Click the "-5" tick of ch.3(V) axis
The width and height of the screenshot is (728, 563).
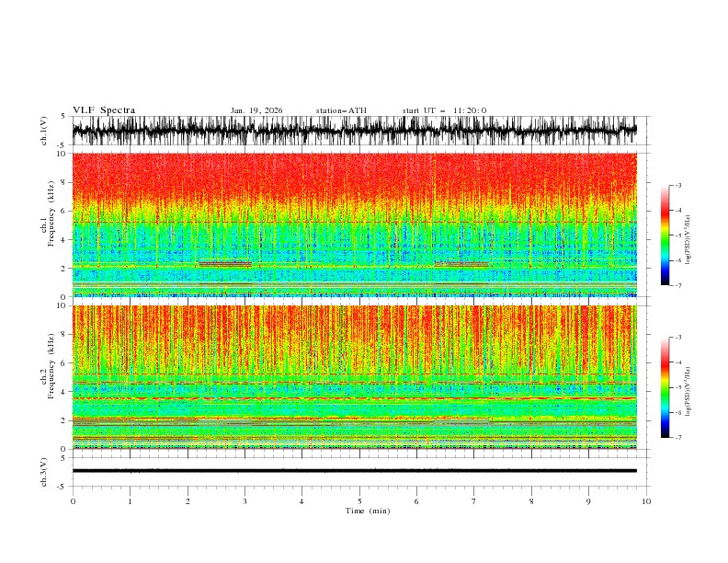62,487
